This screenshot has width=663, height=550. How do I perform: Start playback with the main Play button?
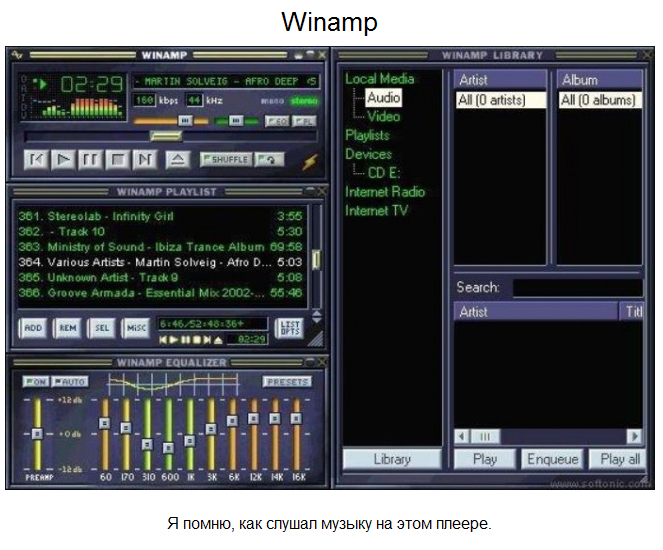[x=63, y=160]
